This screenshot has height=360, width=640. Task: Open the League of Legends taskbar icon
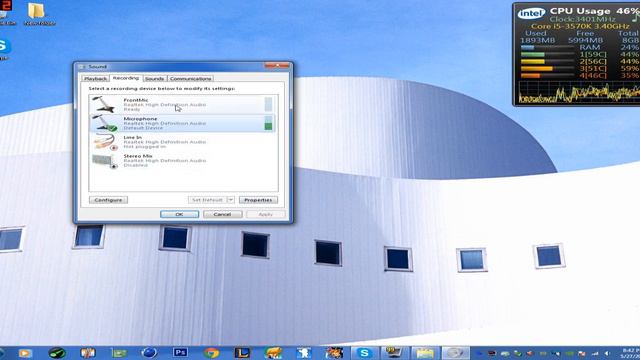pos(242,353)
